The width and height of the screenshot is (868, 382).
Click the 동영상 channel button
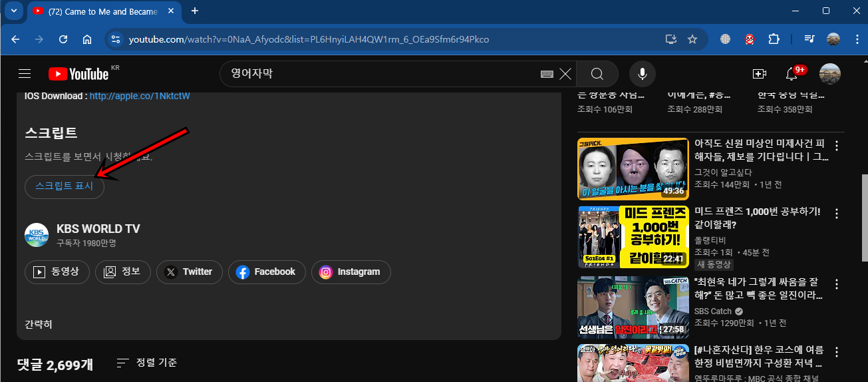point(57,272)
